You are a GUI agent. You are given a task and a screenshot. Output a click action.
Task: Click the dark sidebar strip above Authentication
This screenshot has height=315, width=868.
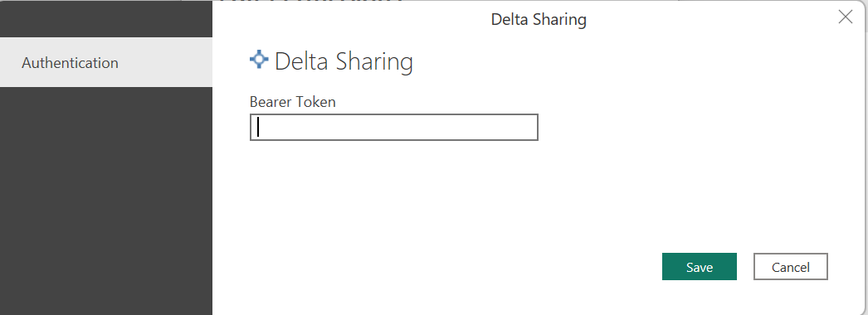(106, 19)
